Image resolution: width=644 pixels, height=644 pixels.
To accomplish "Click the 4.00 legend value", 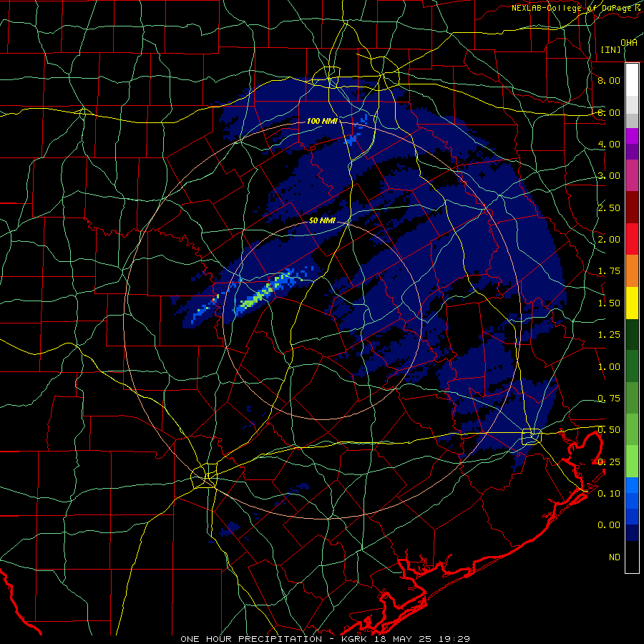I will 609,144.
